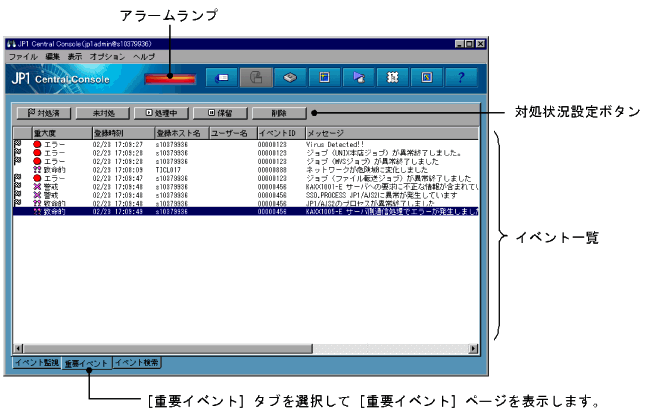Screen dimensions: 663x417
Task: Minimize the JP1 Central Console window
Action: click(460, 44)
